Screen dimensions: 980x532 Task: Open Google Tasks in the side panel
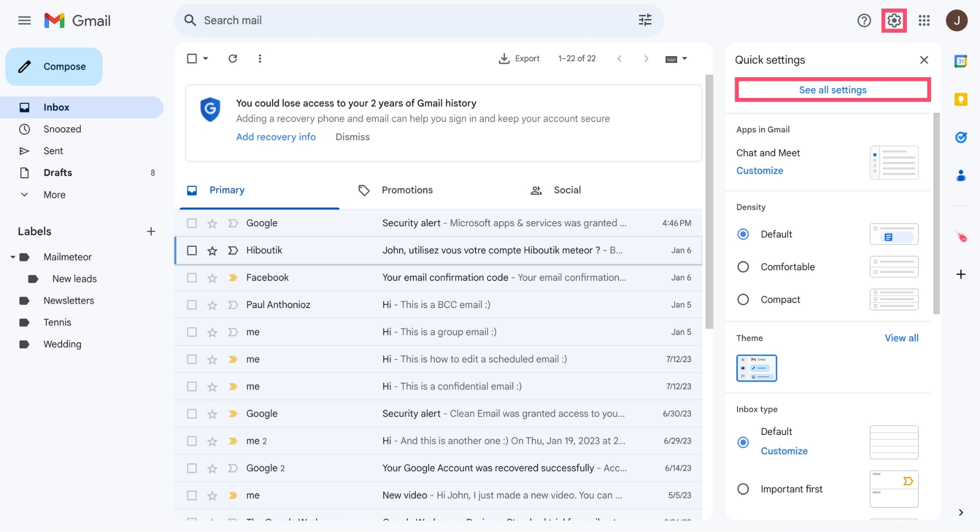click(960, 137)
